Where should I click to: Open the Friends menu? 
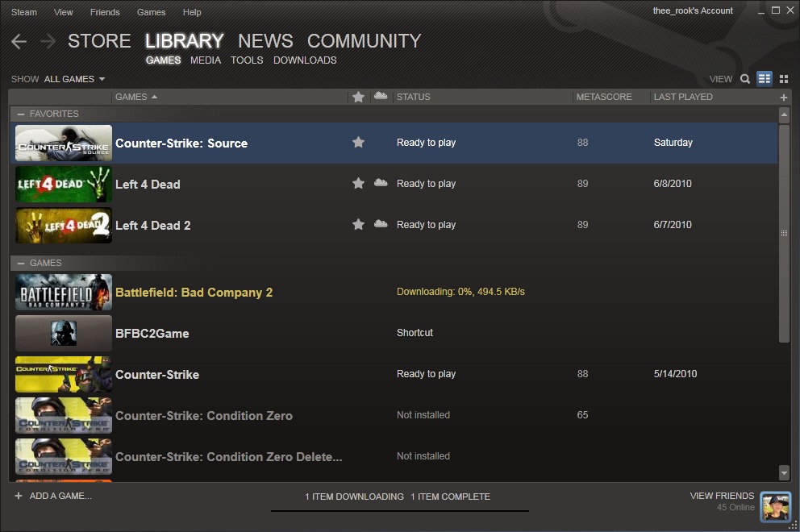[105, 12]
